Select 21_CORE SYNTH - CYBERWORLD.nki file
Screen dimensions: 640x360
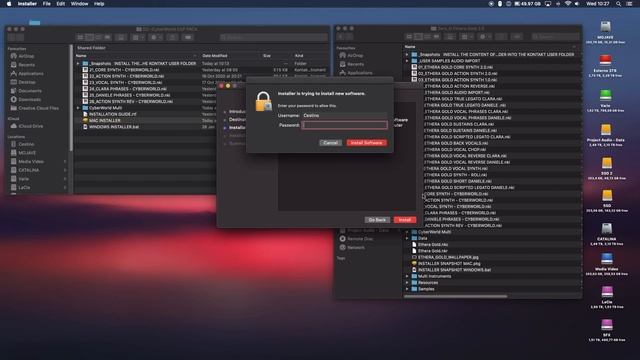click(124, 70)
